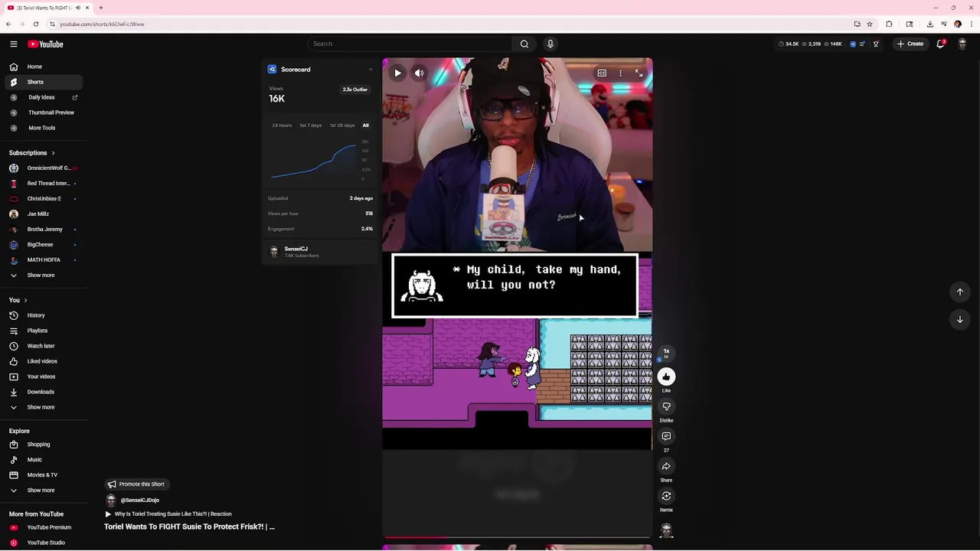Viewport: 980px width, 551px height.
Task: Open the YouTube guide hamburger menu
Action: pos(13,44)
